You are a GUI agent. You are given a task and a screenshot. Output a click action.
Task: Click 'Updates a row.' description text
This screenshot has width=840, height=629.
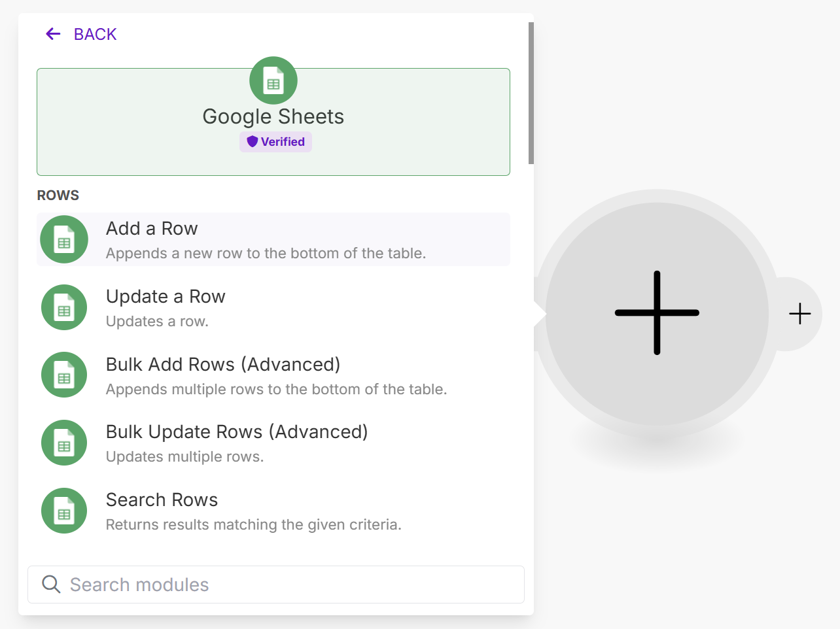click(157, 322)
